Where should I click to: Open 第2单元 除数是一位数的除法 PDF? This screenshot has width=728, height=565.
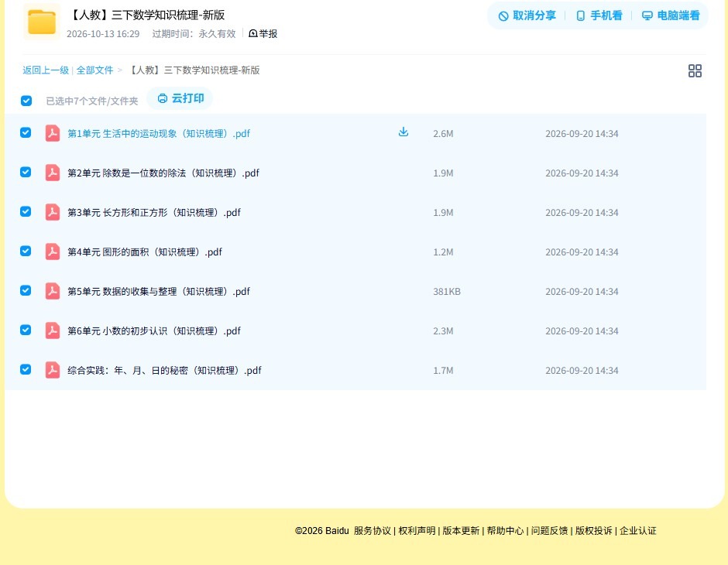pyautogui.click(x=163, y=173)
